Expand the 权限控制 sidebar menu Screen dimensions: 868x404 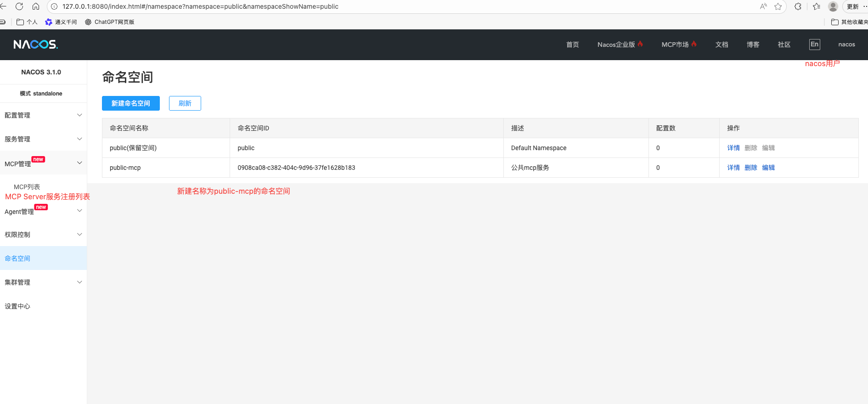point(43,235)
